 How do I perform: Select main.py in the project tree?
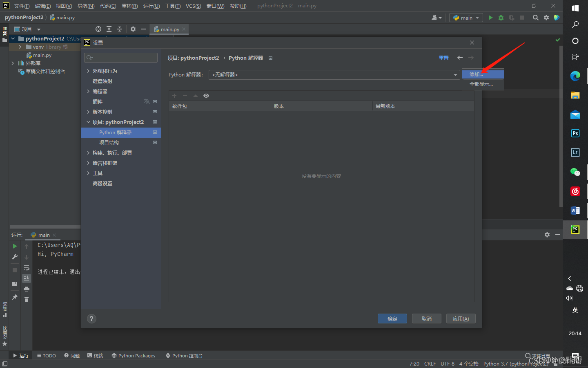pos(42,55)
